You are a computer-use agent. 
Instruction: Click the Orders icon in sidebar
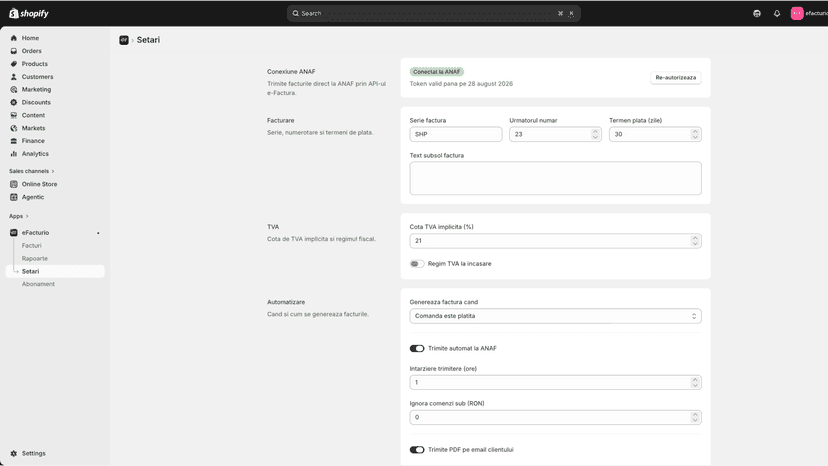pyautogui.click(x=14, y=51)
